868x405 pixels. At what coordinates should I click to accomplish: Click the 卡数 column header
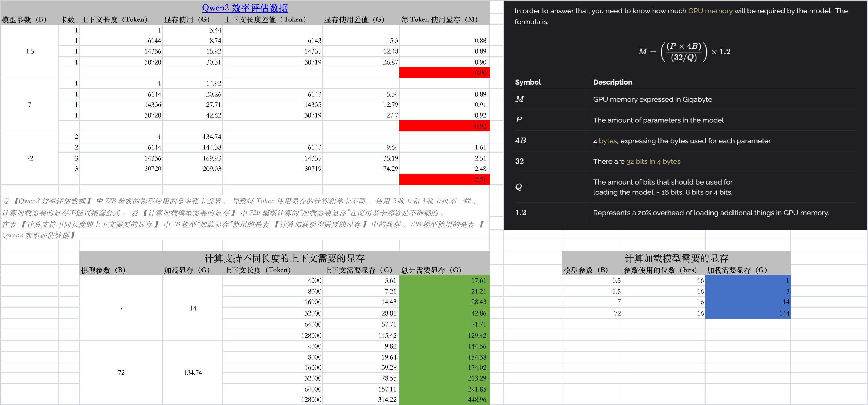coord(67,20)
